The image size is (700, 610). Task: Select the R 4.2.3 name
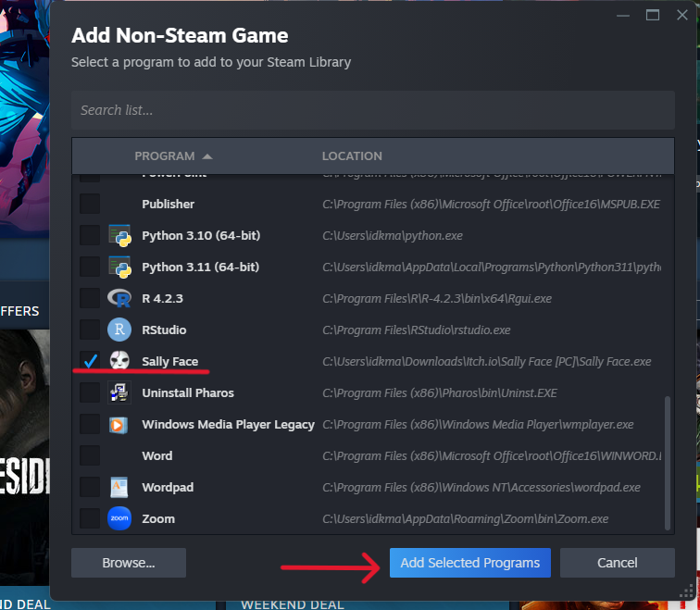[x=163, y=299]
